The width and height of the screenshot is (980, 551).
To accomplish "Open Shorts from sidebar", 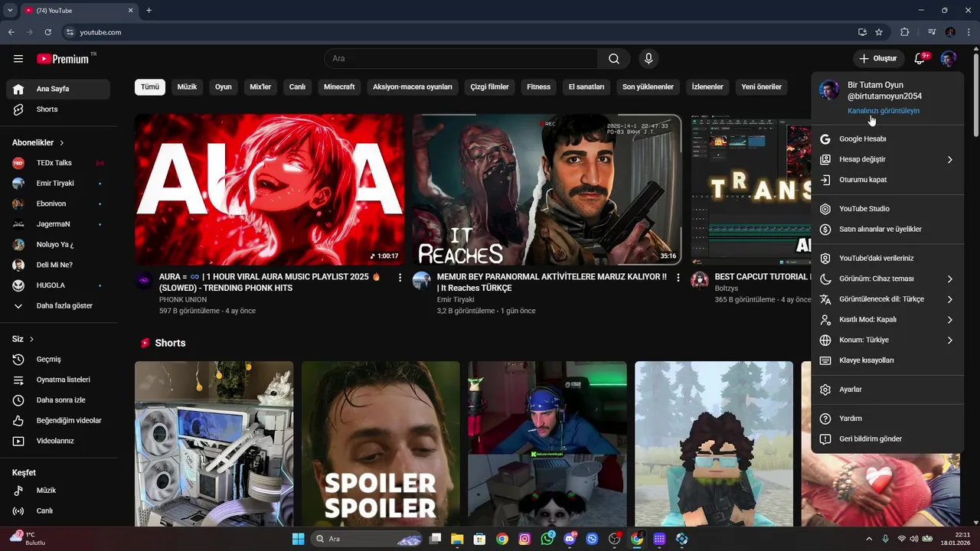I will point(58,109).
